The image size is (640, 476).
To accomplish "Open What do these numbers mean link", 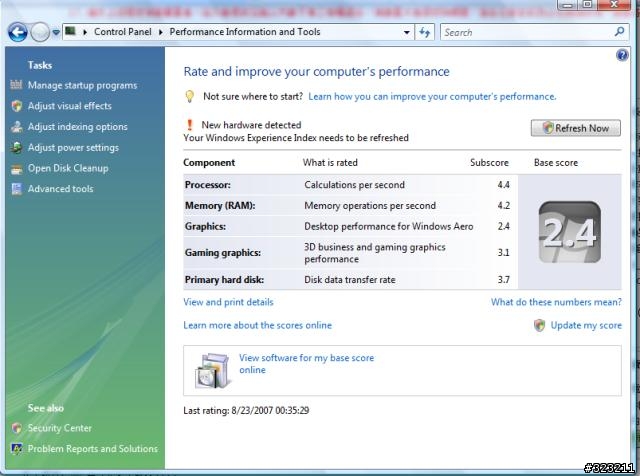I will (556, 302).
